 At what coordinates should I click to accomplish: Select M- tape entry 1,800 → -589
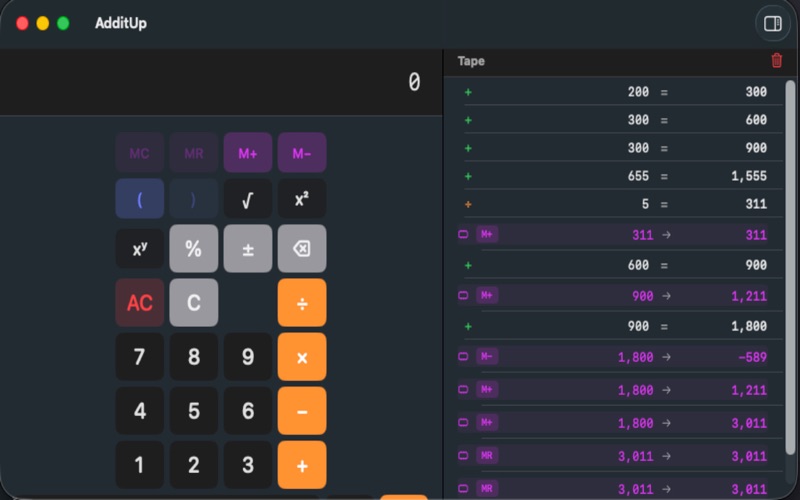(614, 357)
